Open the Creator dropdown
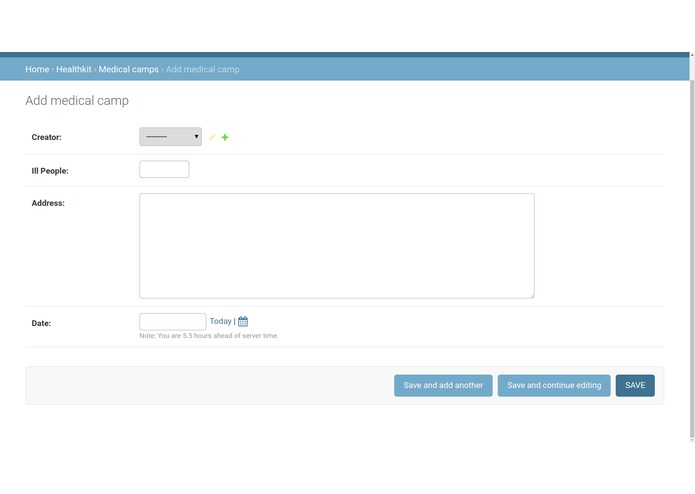 [x=170, y=136]
